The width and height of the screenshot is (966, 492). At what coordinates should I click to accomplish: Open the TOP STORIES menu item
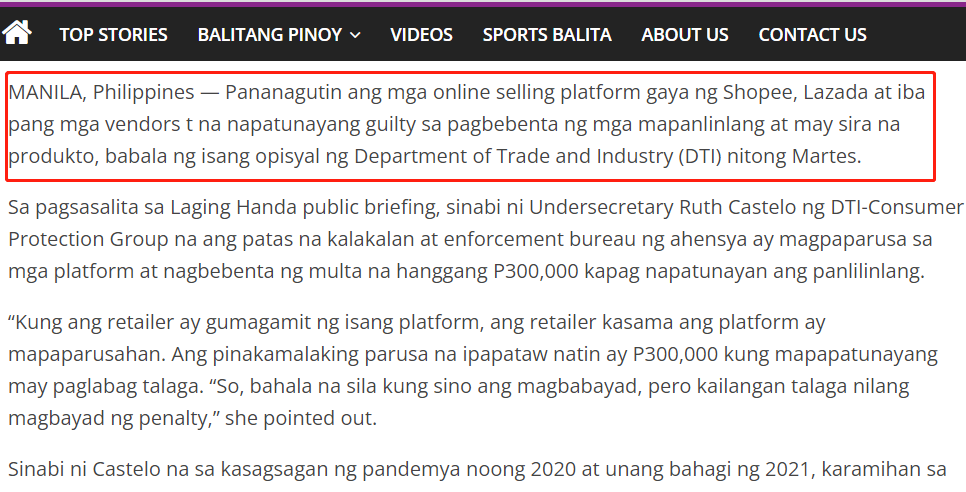coord(113,35)
